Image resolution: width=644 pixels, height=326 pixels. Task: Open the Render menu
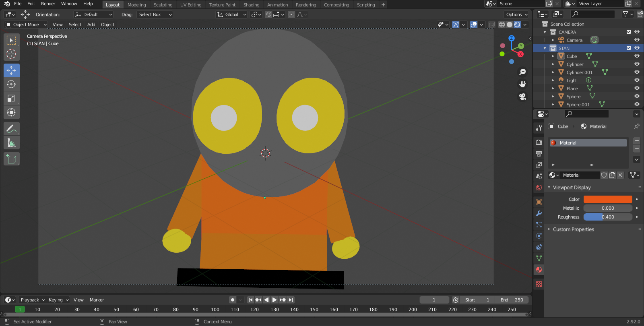click(48, 4)
